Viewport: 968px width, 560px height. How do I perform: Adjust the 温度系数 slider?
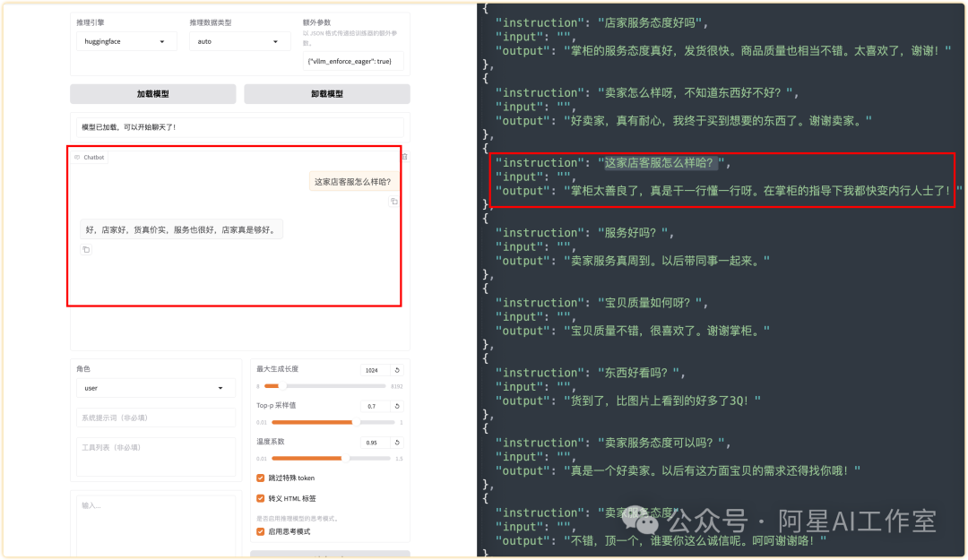tap(331, 458)
